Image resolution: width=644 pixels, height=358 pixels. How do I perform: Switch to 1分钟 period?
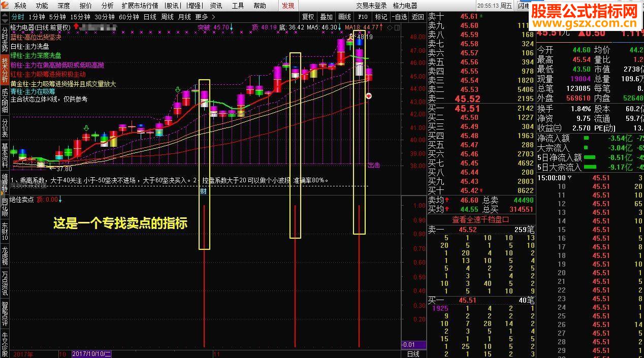(x=37, y=17)
